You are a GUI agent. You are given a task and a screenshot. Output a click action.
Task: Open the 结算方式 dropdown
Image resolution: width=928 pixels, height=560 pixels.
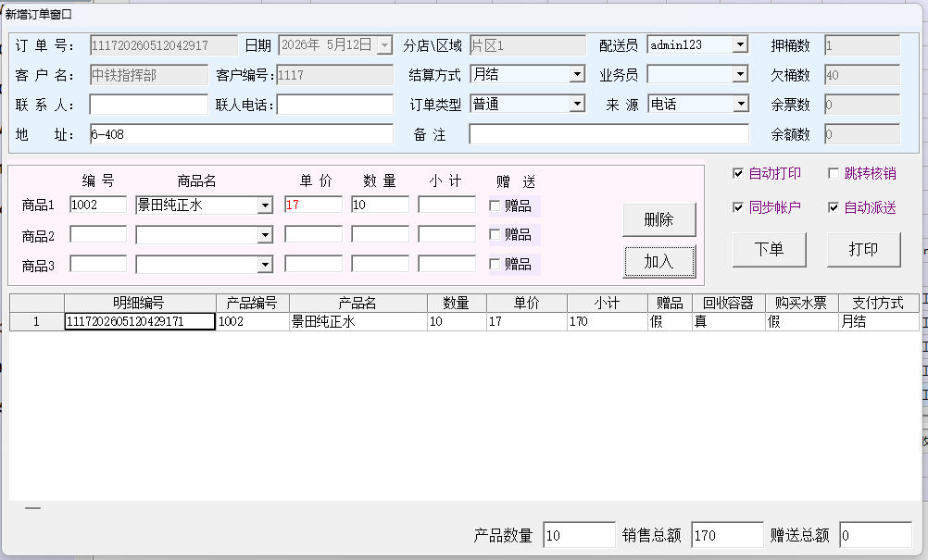tap(577, 74)
